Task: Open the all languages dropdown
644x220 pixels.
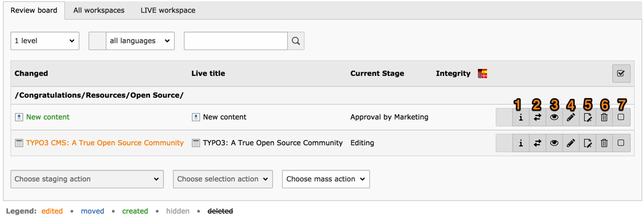Action: [140, 41]
